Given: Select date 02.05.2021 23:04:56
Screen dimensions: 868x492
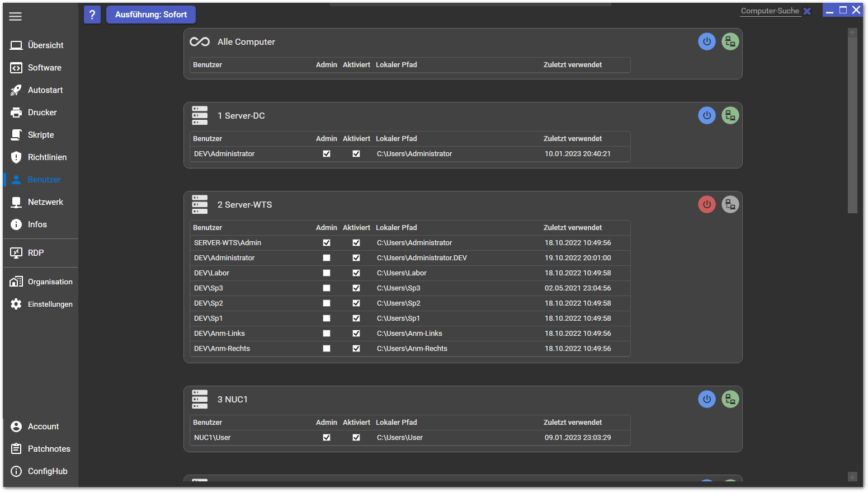Looking at the screenshot, I should point(578,288).
